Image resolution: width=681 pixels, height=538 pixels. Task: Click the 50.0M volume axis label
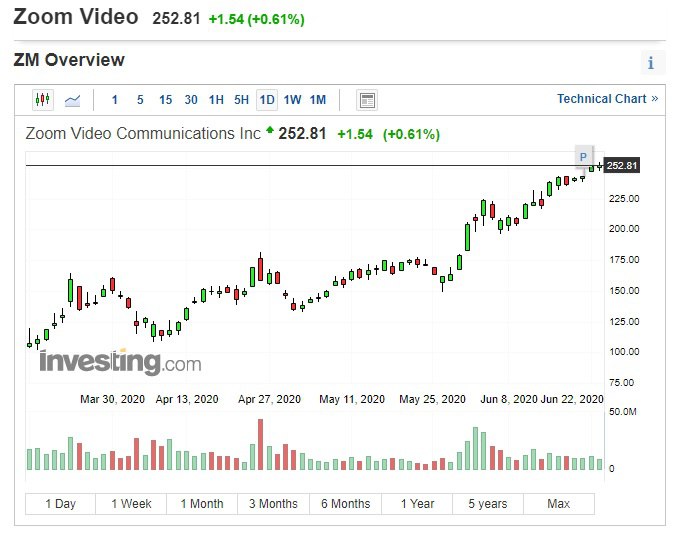click(x=622, y=412)
